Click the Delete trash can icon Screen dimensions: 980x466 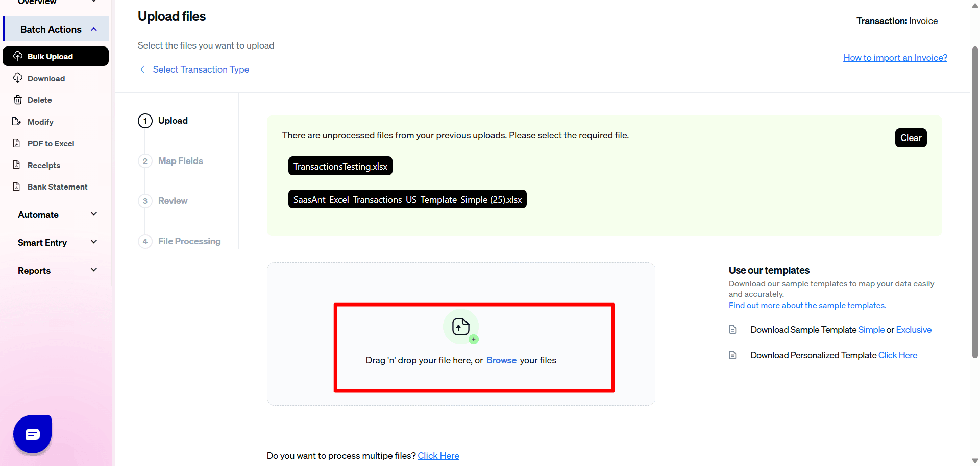pyautogui.click(x=18, y=100)
